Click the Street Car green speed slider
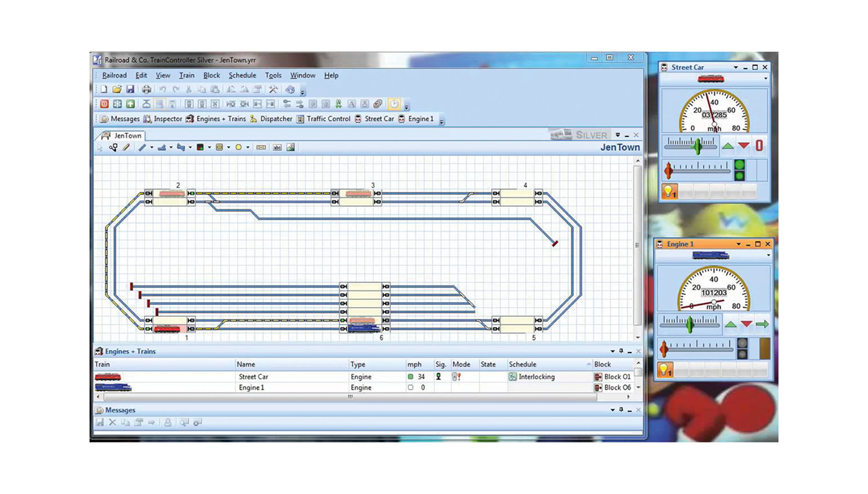The height and width of the screenshot is (494, 868). click(698, 146)
